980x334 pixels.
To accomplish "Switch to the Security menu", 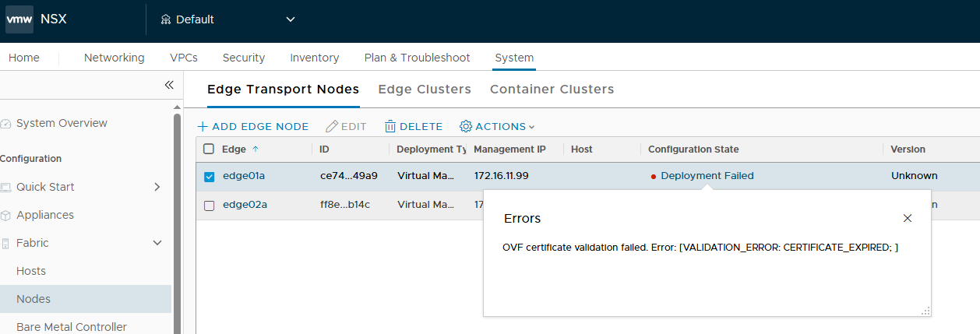I will [244, 58].
